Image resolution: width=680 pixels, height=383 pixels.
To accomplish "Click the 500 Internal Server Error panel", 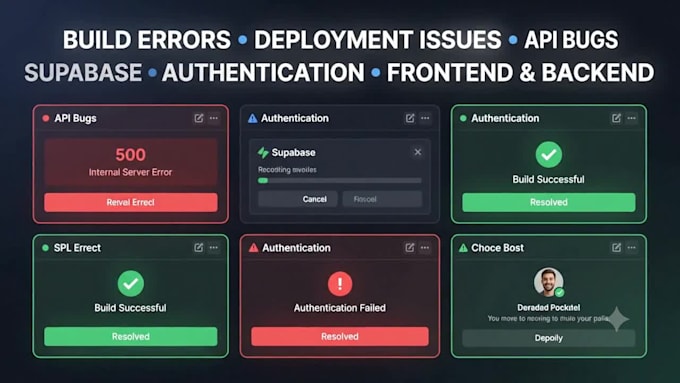I will click(131, 163).
